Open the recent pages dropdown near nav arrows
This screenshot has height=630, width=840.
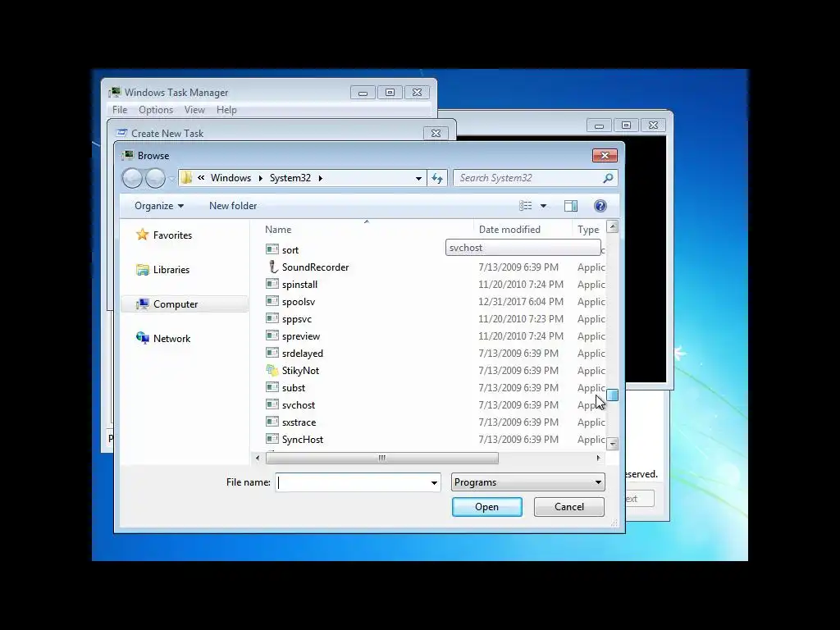click(x=171, y=178)
